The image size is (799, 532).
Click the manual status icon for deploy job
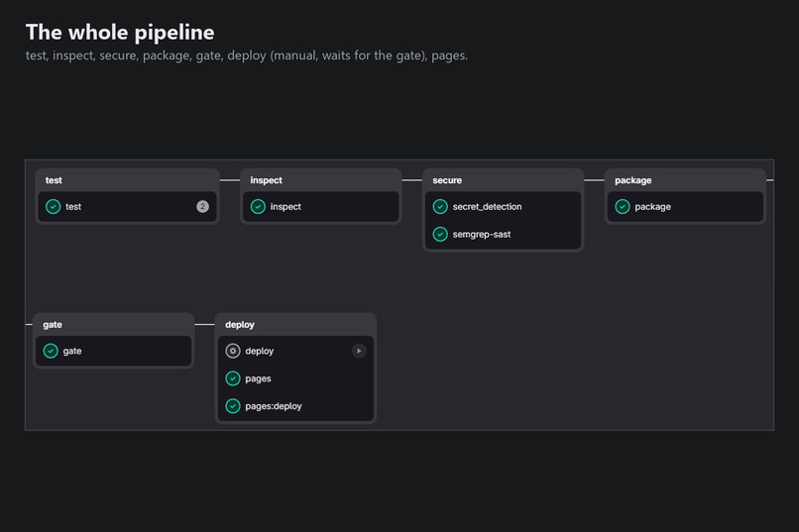pyautogui.click(x=233, y=351)
